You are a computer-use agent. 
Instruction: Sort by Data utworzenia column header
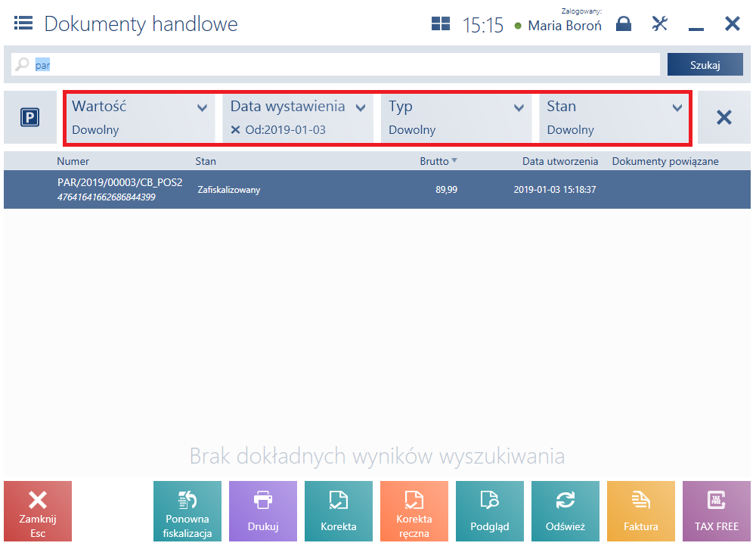coord(560,161)
